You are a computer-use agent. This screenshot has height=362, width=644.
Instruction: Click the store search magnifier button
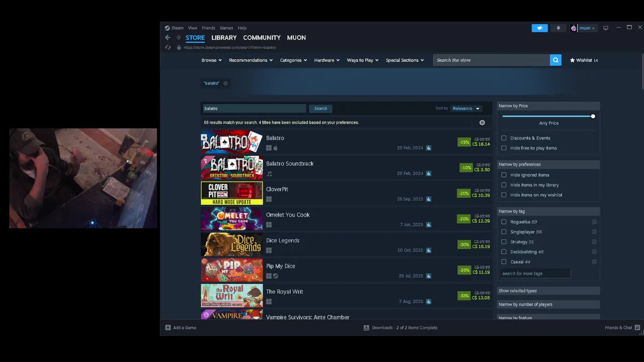[x=555, y=60]
